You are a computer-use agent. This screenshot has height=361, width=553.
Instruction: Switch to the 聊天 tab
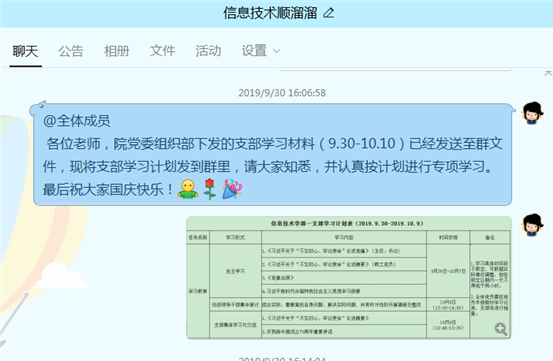click(x=25, y=51)
